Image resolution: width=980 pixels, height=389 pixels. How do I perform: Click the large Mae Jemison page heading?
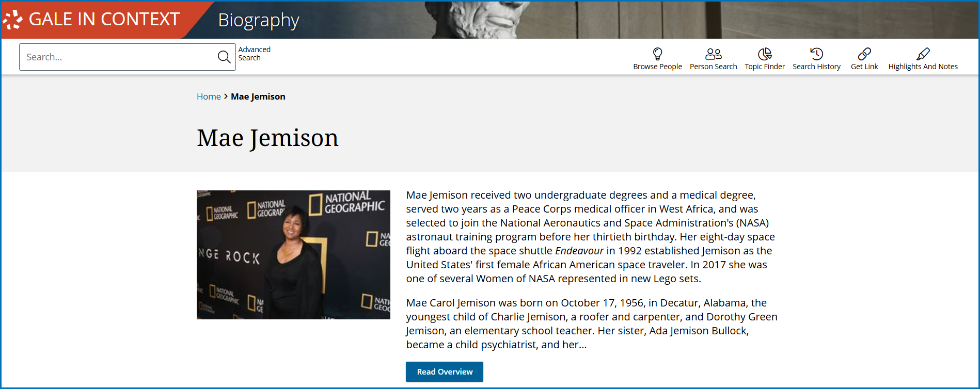tap(267, 138)
